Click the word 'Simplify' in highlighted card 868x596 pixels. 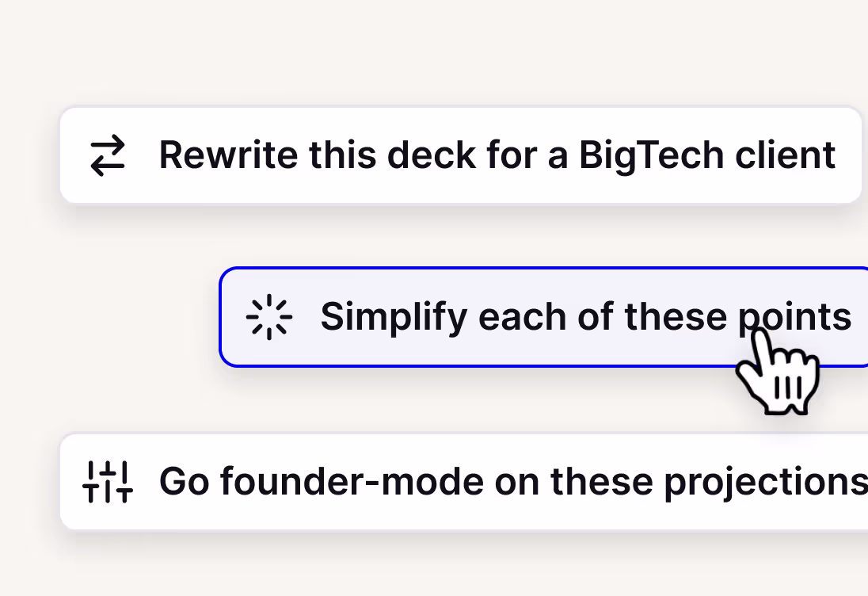pyautogui.click(x=394, y=318)
